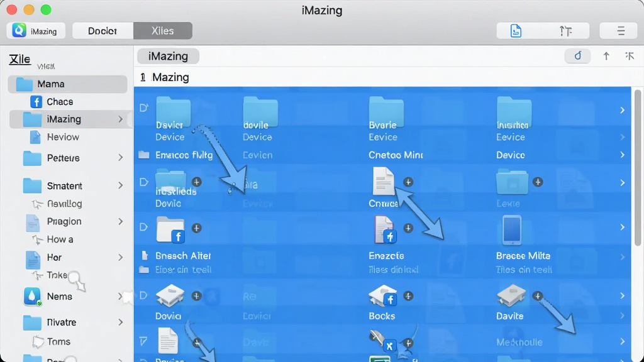644x362 pixels.
Task: Click the Brecee Milta label
Action: [x=523, y=256]
